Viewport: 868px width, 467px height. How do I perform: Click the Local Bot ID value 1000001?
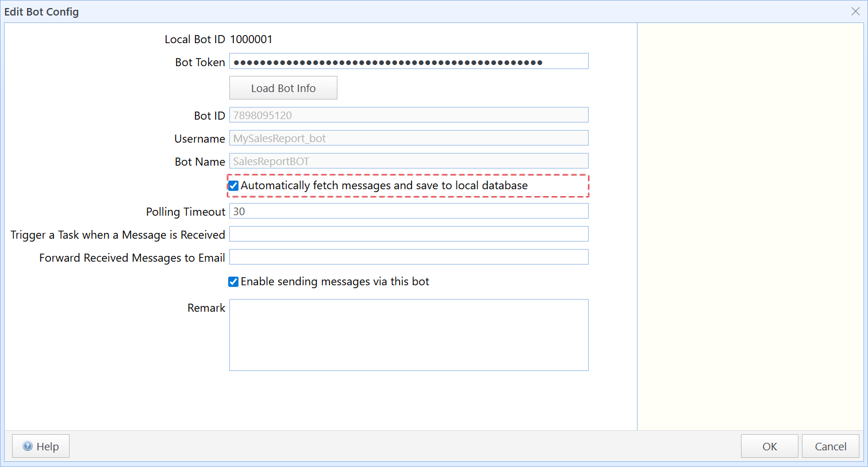(x=251, y=40)
